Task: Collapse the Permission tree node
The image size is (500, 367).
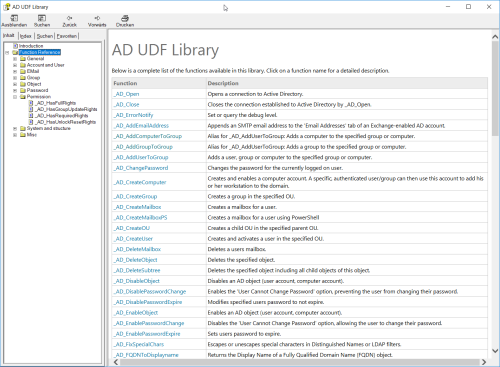Action: tap(15, 97)
